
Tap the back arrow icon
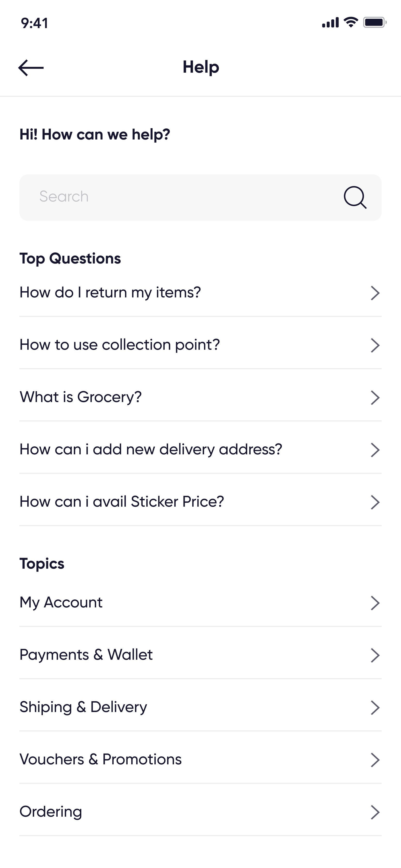[x=31, y=68]
